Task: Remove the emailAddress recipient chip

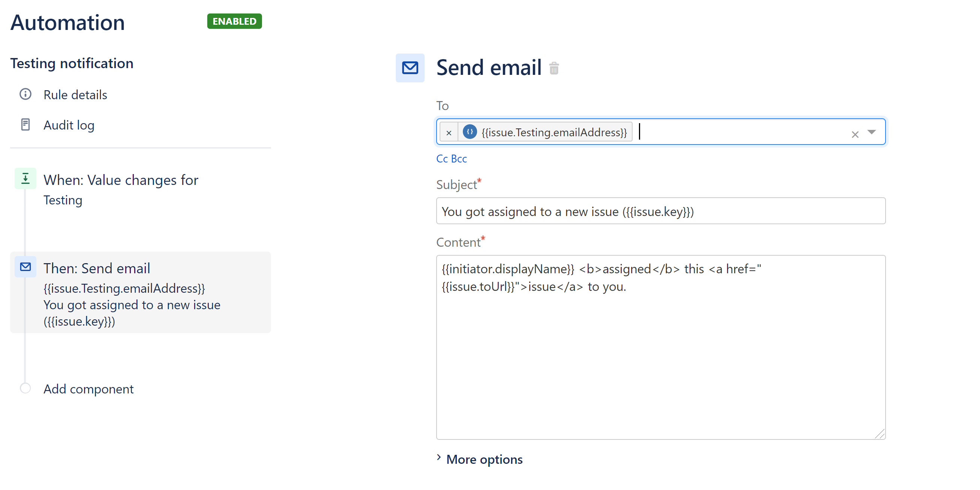Action: (449, 132)
